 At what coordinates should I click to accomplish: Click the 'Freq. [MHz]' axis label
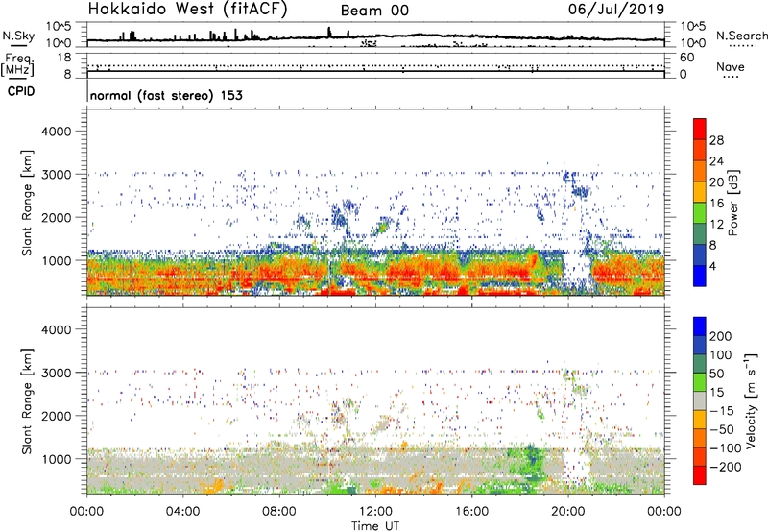click(17, 65)
